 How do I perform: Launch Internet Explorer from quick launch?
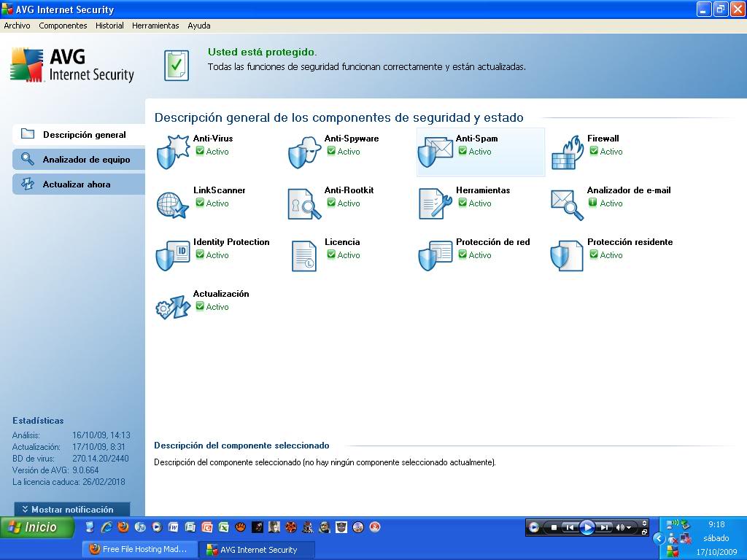click(x=107, y=527)
